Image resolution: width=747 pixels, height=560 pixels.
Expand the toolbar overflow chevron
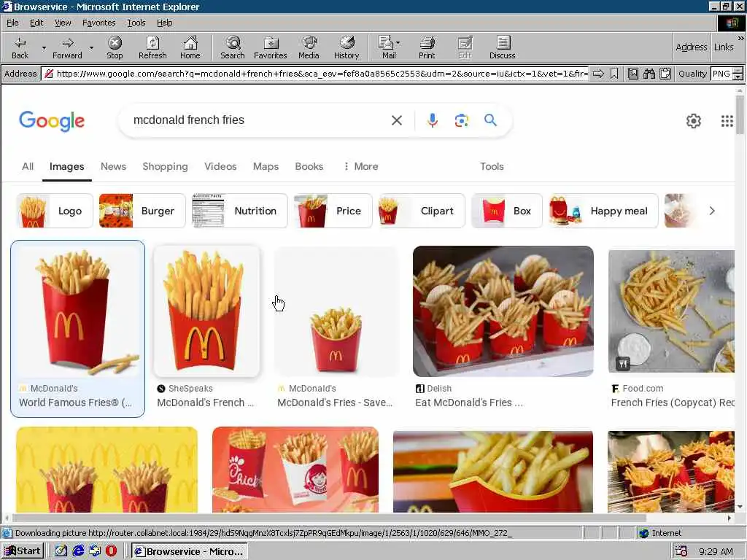pos(741,38)
